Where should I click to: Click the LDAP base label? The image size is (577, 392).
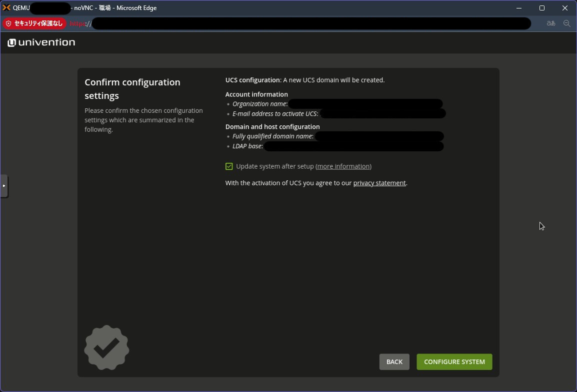coord(247,146)
